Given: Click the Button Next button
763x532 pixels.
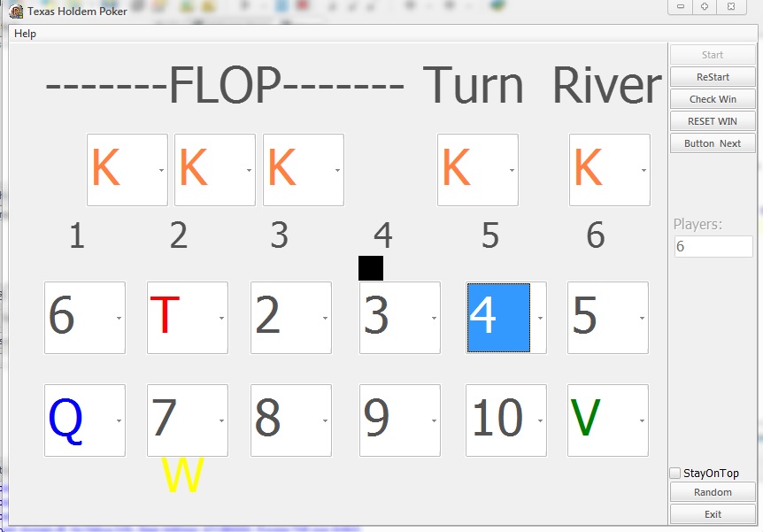Looking at the screenshot, I should pyautogui.click(x=713, y=143).
